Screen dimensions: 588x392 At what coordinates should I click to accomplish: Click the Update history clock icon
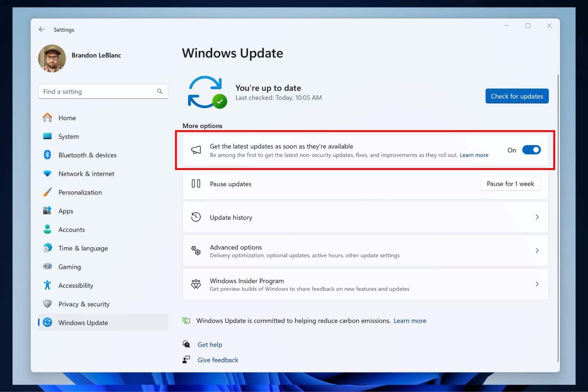(196, 217)
